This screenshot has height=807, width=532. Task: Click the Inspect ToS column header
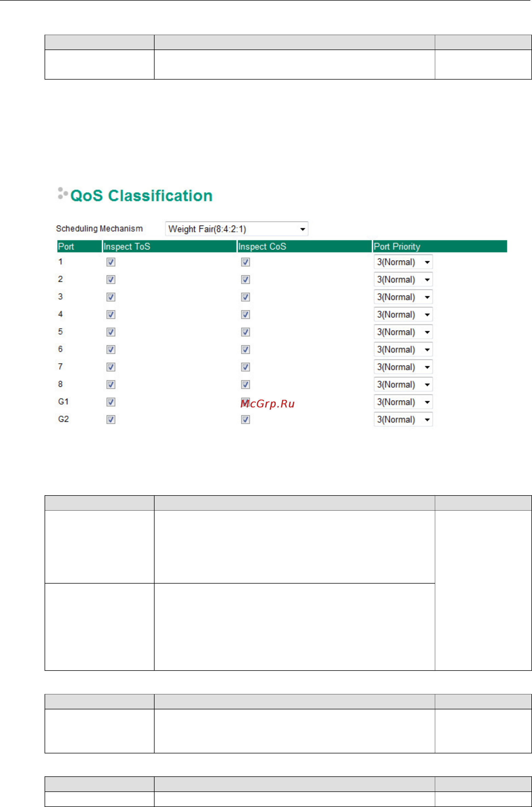169,247
